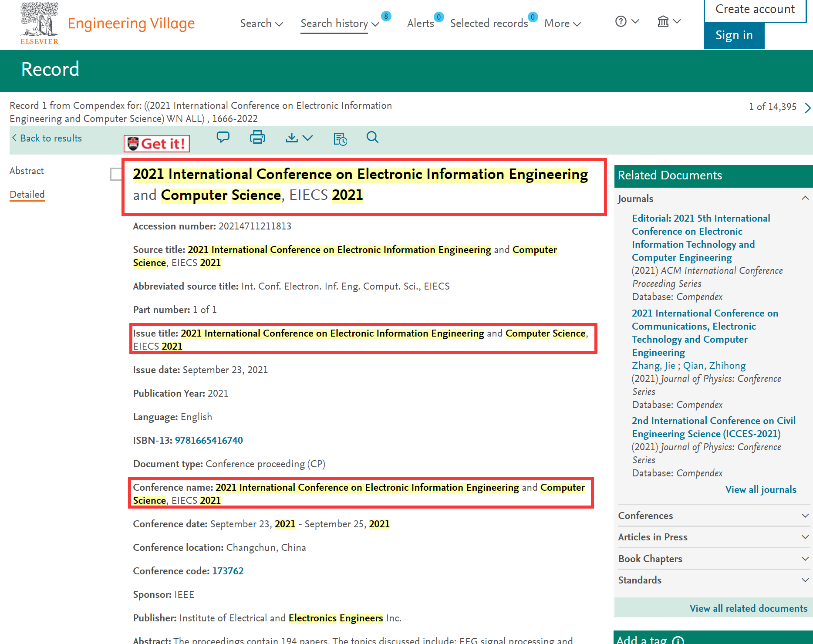The height and width of the screenshot is (644, 813).
Task: Expand the download options chevron
Action: 307,138
